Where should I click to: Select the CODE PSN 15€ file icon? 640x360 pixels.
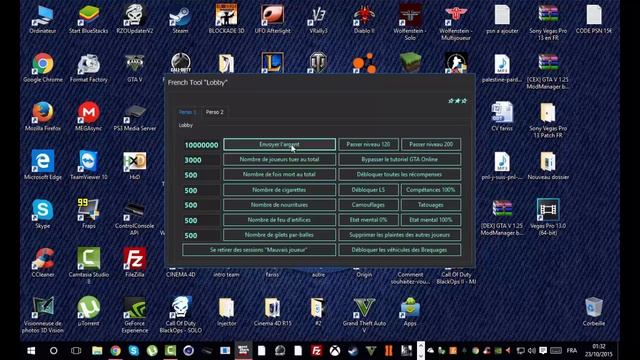[x=594, y=20]
